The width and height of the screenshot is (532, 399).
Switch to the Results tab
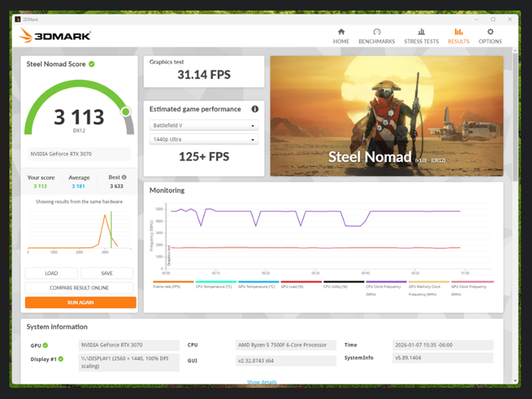(458, 36)
